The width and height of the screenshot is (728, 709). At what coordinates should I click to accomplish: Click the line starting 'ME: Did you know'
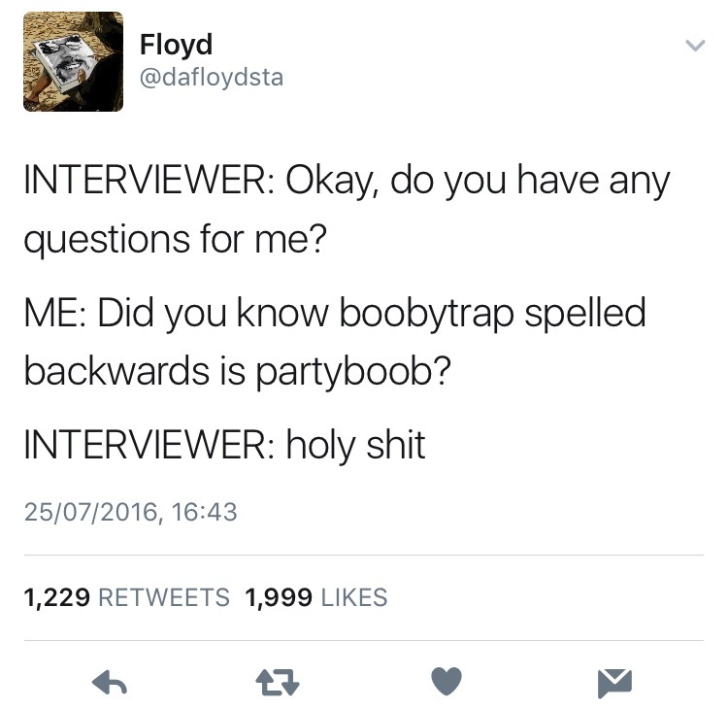(x=335, y=313)
